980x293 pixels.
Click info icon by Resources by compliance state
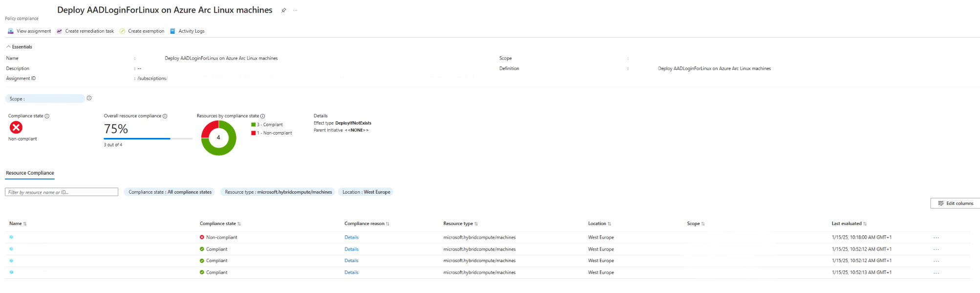pyautogui.click(x=263, y=116)
